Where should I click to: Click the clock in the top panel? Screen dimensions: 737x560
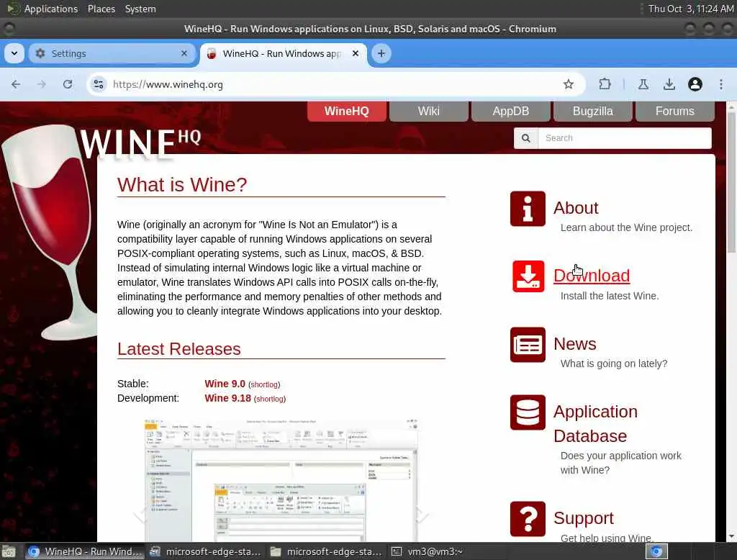click(x=690, y=9)
